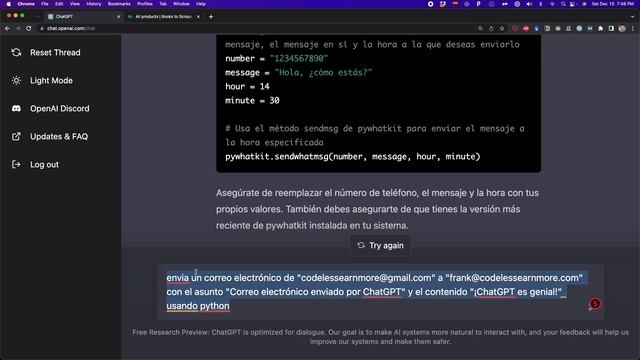Screen dimensions: 640x360
Task: Click the minute = 30 code line
Action: [x=252, y=100]
